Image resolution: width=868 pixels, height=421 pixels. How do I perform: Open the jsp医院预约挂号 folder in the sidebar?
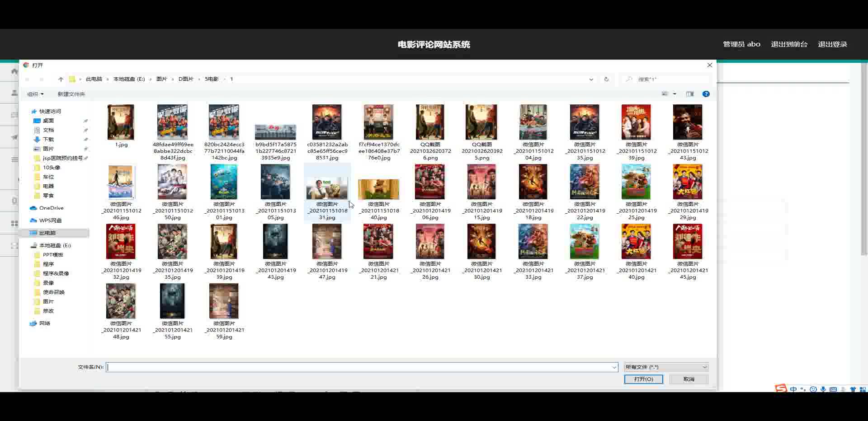pyautogui.click(x=62, y=158)
